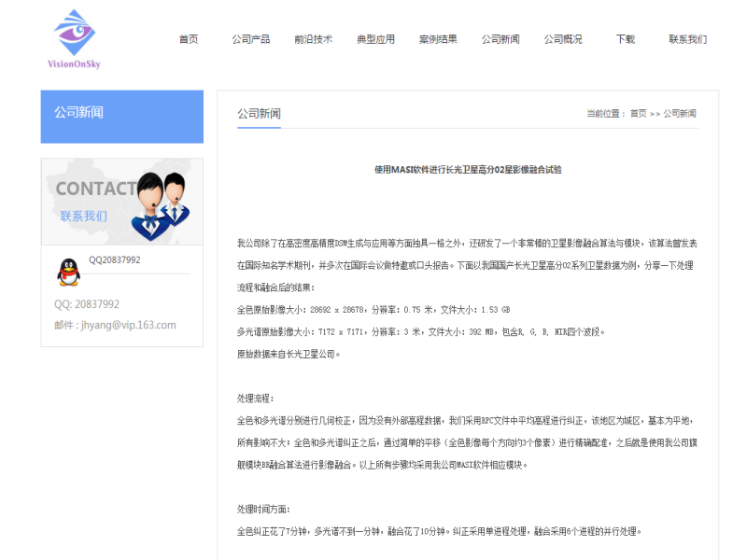Select the underlined 公司新闻 content tab heading
The height and width of the screenshot is (560, 747).
259,114
